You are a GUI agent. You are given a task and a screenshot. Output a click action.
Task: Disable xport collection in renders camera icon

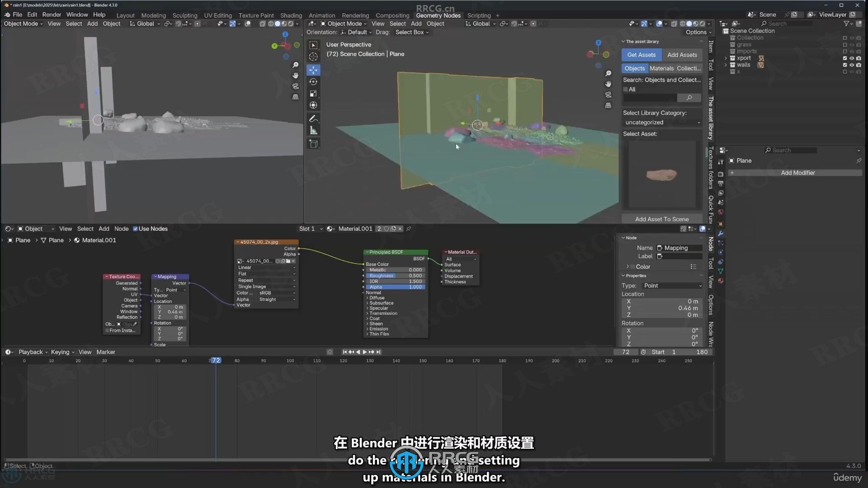(x=859, y=58)
